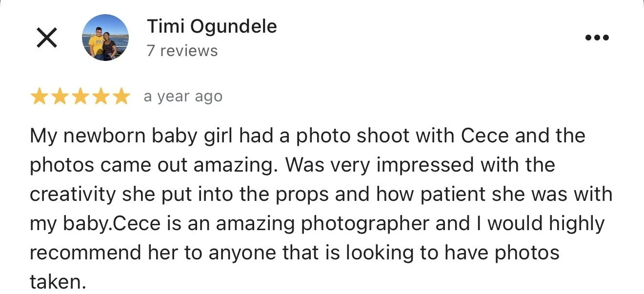Click the fifth gold rating star
This screenshot has height=294, width=644.
pyautogui.click(x=121, y=97)
